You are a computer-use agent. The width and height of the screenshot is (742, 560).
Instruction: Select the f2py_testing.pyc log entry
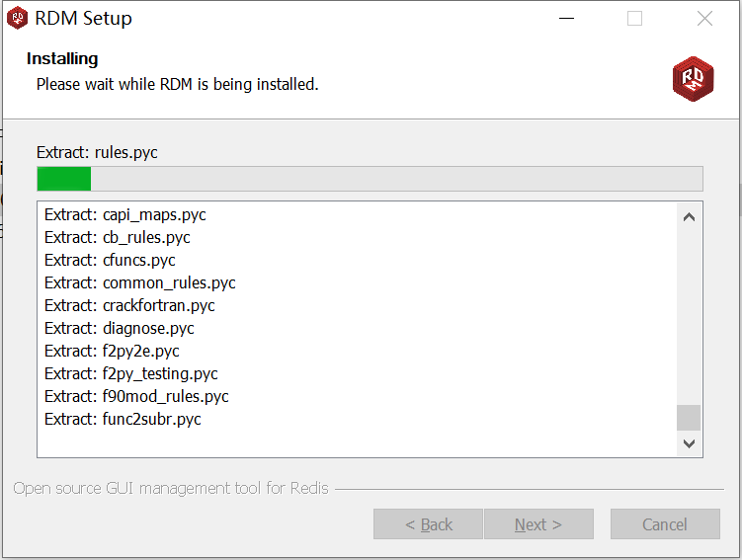coord(131,373)
